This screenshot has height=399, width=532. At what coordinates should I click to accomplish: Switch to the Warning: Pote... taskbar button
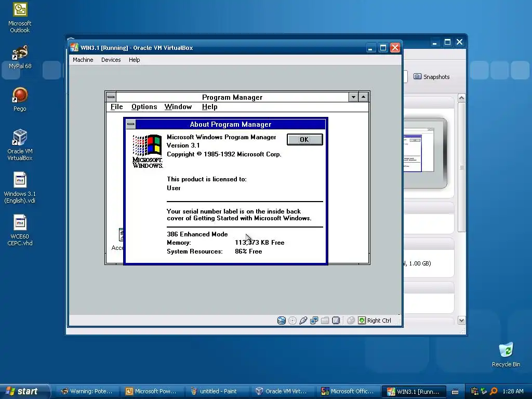coord(87,391)
